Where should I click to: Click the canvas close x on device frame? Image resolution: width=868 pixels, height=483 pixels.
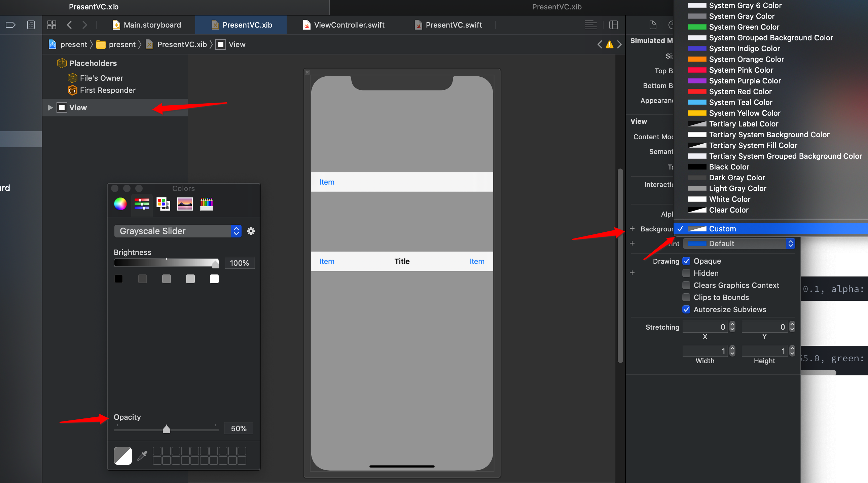(x=307, y=72)
